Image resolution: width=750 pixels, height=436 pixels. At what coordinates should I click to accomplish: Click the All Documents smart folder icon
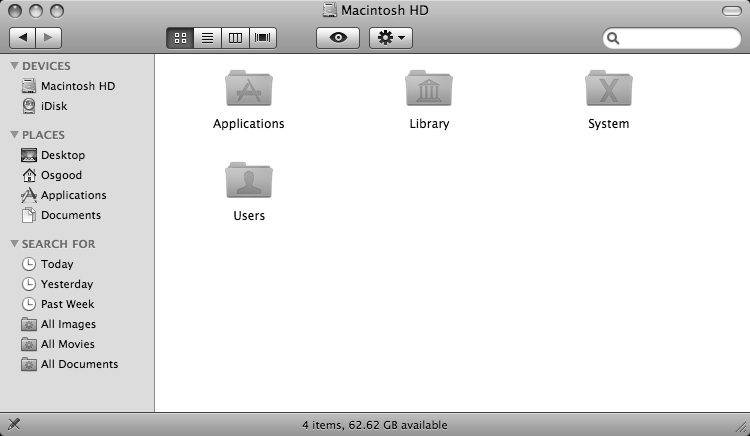point(29,364)
